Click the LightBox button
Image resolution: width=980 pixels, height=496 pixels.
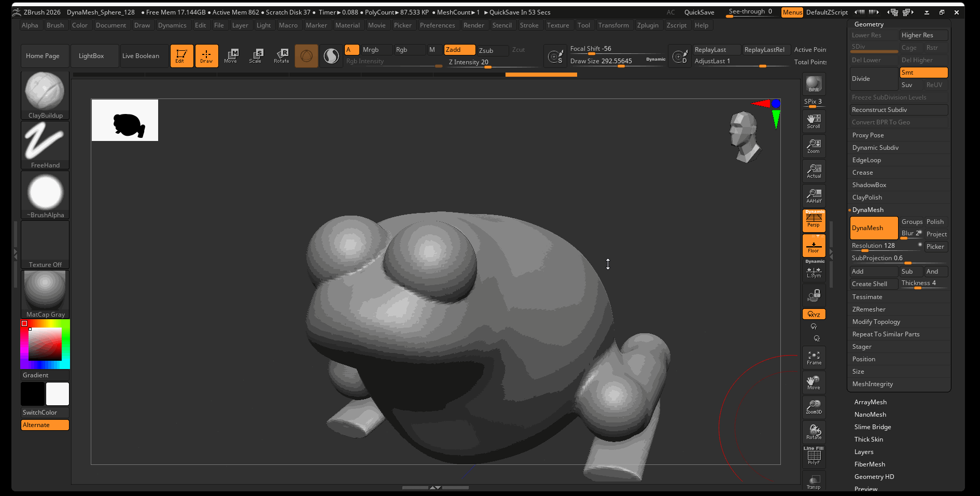(x=91, y=56)
